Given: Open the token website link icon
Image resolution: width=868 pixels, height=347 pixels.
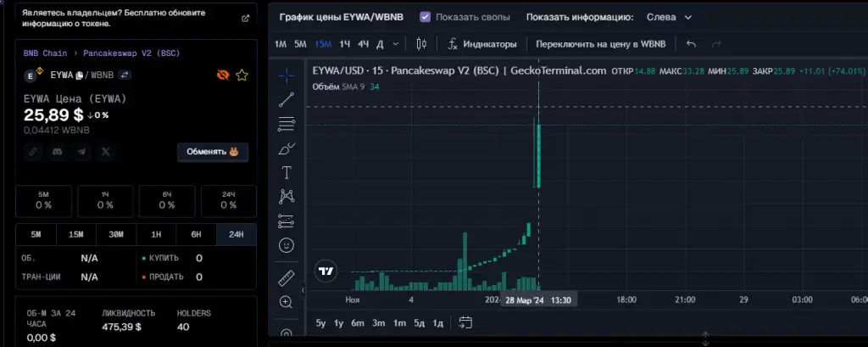Looking at the screenshot, I should [x=33, y=152].
